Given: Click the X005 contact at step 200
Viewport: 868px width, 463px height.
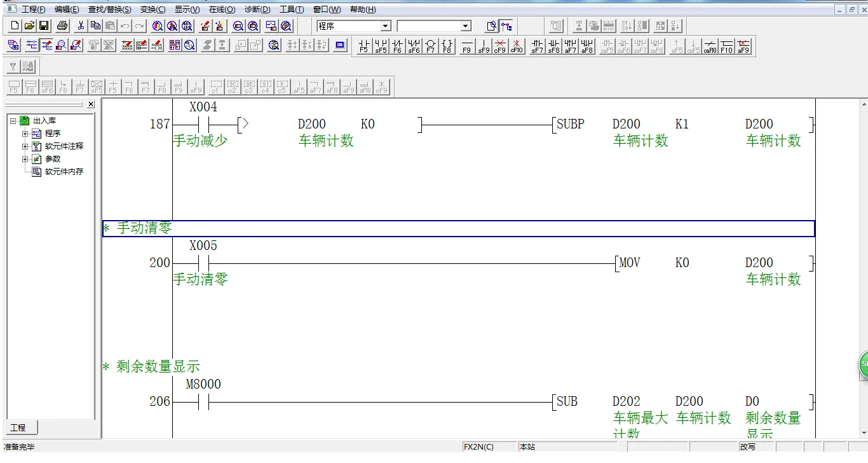Looking at the screenshot, I should coord(203,263).
